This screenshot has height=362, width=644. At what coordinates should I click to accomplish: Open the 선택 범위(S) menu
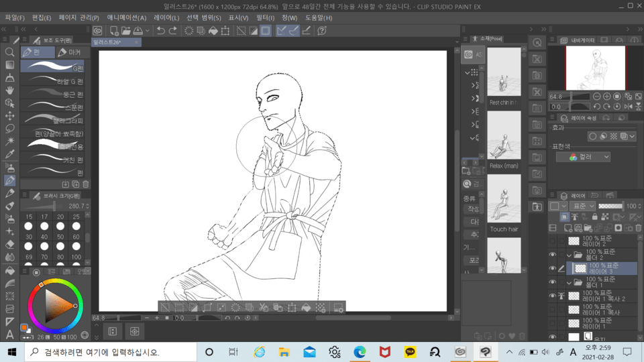click(x=204, y=17)
